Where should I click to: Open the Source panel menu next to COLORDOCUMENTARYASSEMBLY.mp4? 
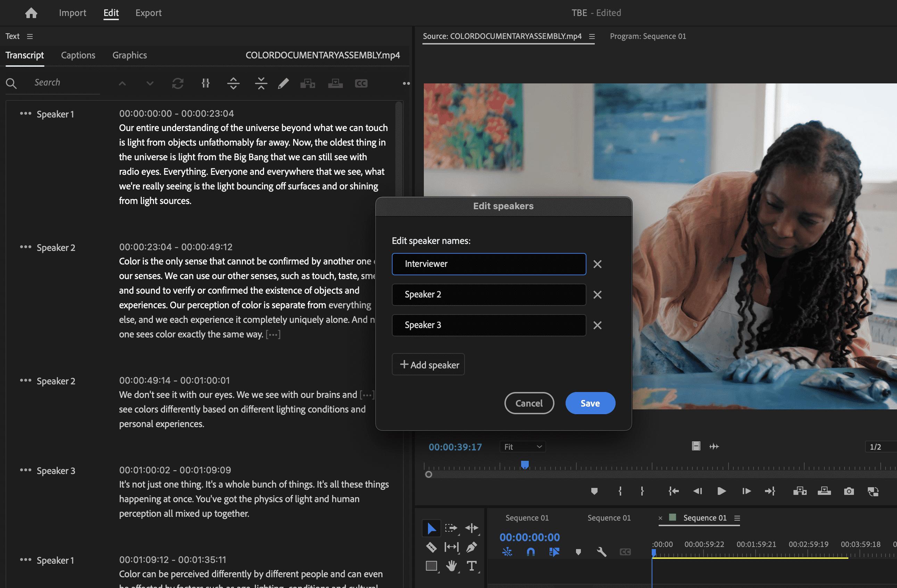coord(591,36)
